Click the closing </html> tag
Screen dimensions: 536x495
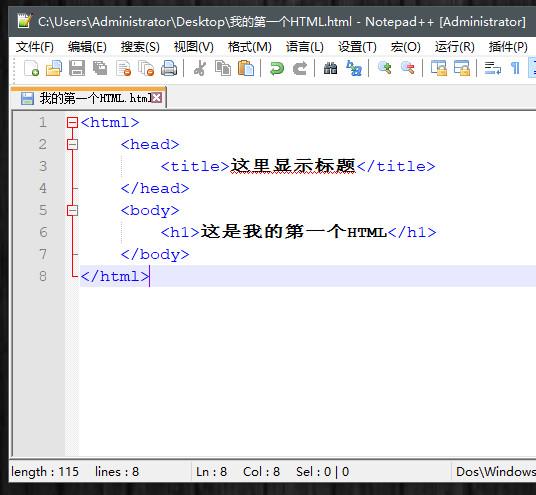pyautogui.click(x=115, y=276)
